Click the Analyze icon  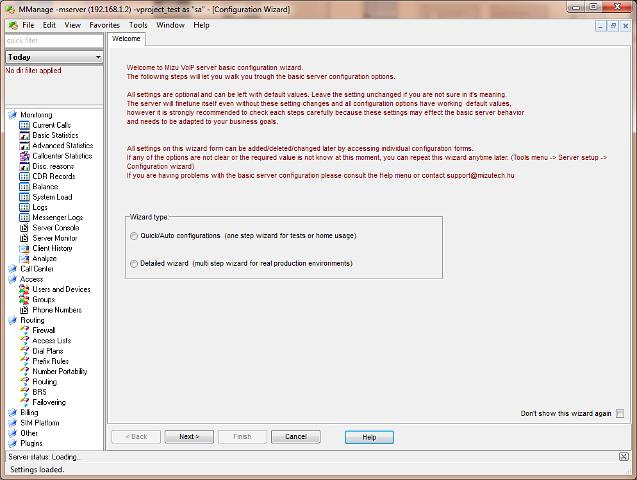25,259
